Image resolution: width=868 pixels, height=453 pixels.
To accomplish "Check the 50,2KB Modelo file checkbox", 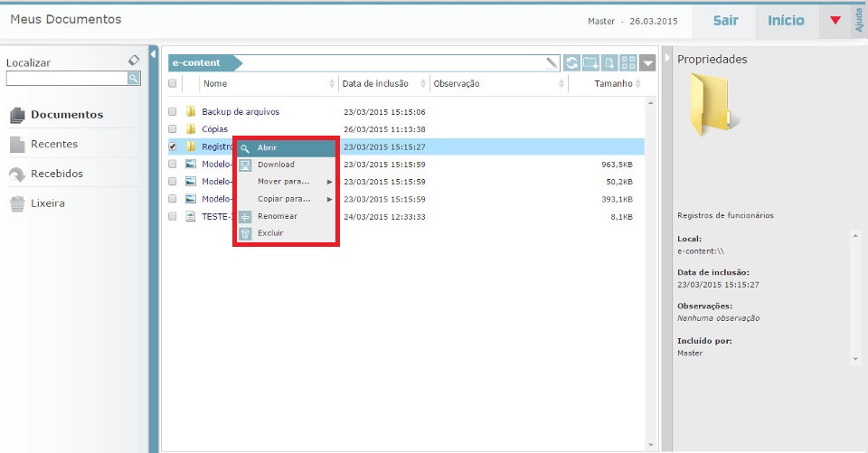I will [x=172, y=181].
